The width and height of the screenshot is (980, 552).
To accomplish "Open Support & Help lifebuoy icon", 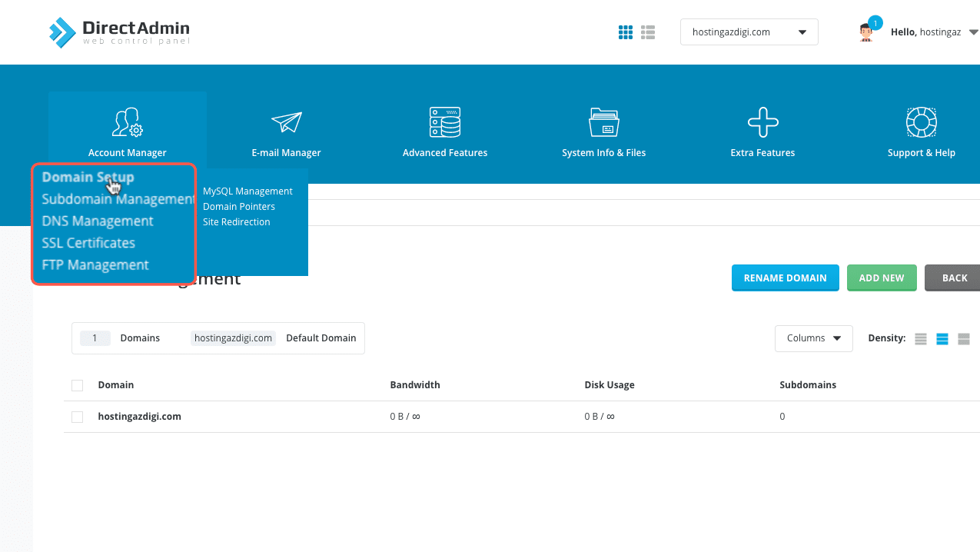I will [x=921, y=123].
